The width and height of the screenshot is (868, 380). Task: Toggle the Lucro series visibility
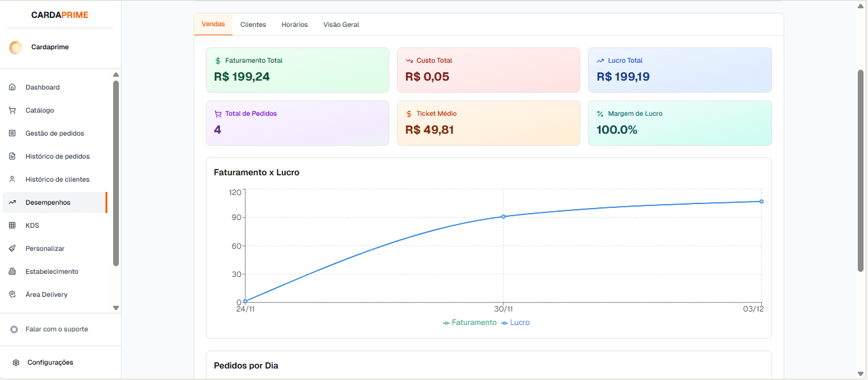(x=515, y=322)
